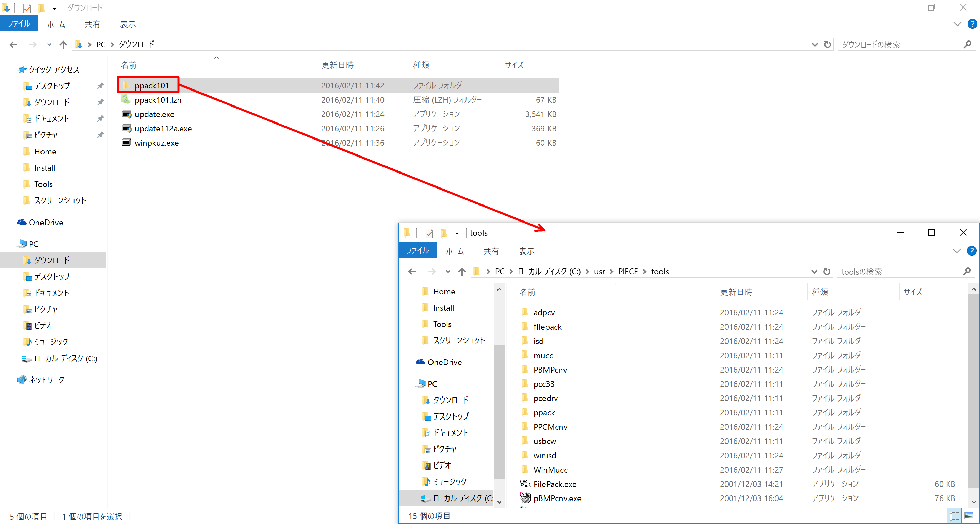980x524 pixels.
Task: Open スクリーンショット in the Downloads navigation pane
Action: point(54,200)
